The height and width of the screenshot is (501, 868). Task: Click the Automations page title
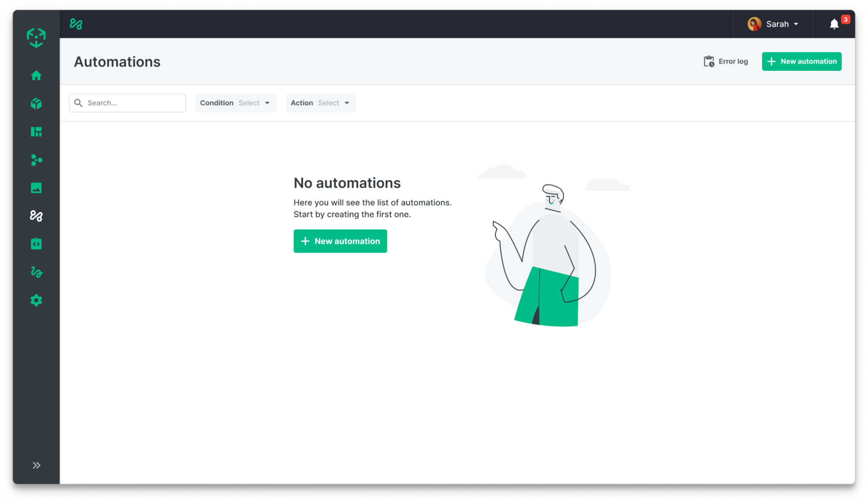[x=117, y=62]
